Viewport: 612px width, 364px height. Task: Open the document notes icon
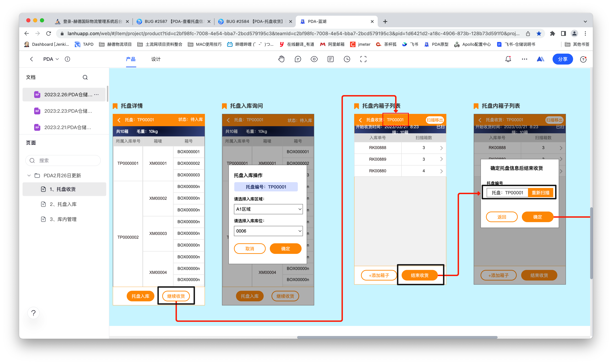tap(330, 59)
